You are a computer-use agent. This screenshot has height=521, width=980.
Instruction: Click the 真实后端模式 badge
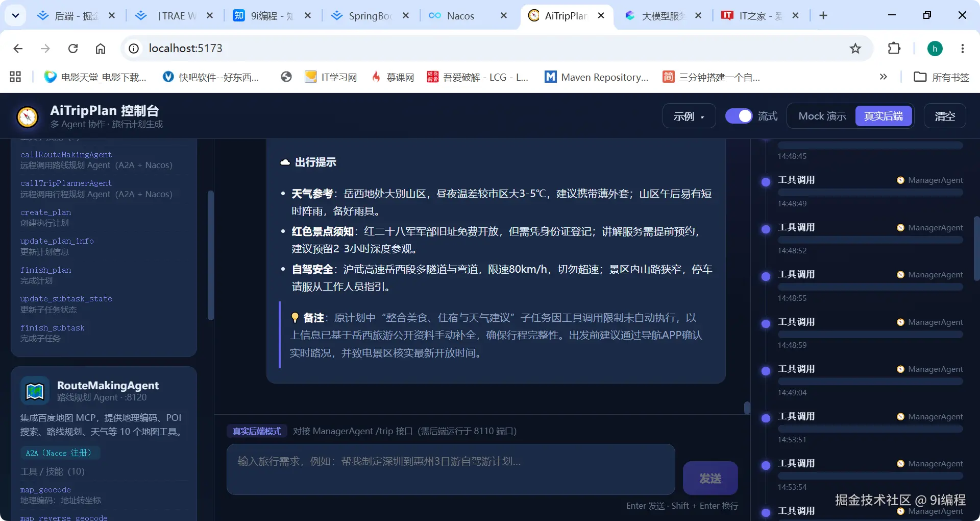click(257, 432)
